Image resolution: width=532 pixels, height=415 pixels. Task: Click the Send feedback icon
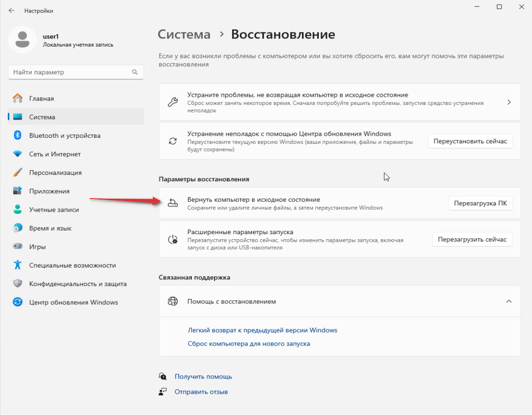tap(163, 392)
